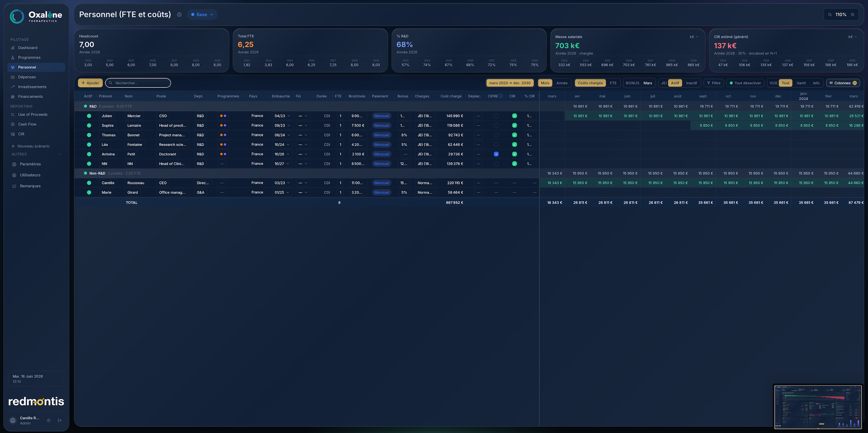Click the Cash Flow coin icon
Viewport: 868px width, 433px height.
pos(13,124)
